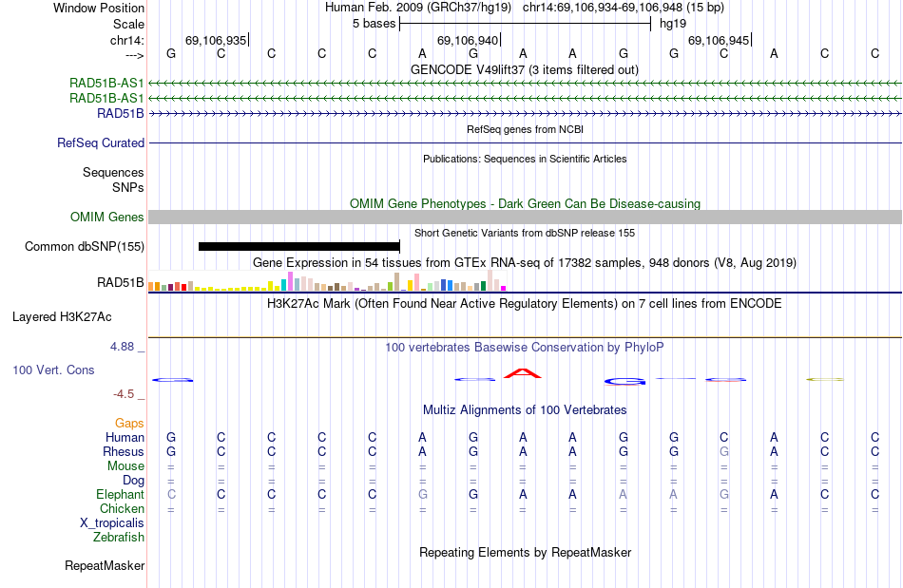903x588 pixels.
Task: Click the RefSeq Curated gene line
Action: coord(525,142)
